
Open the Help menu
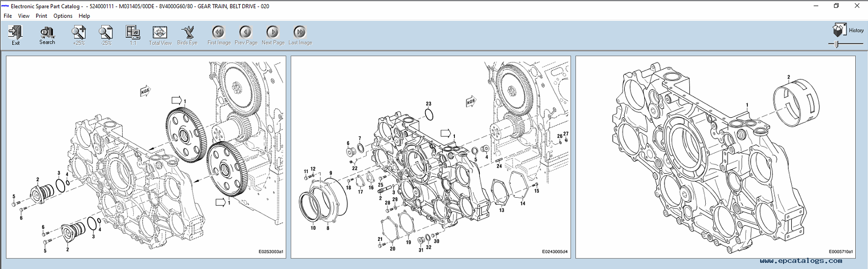[x=84, y=16]
